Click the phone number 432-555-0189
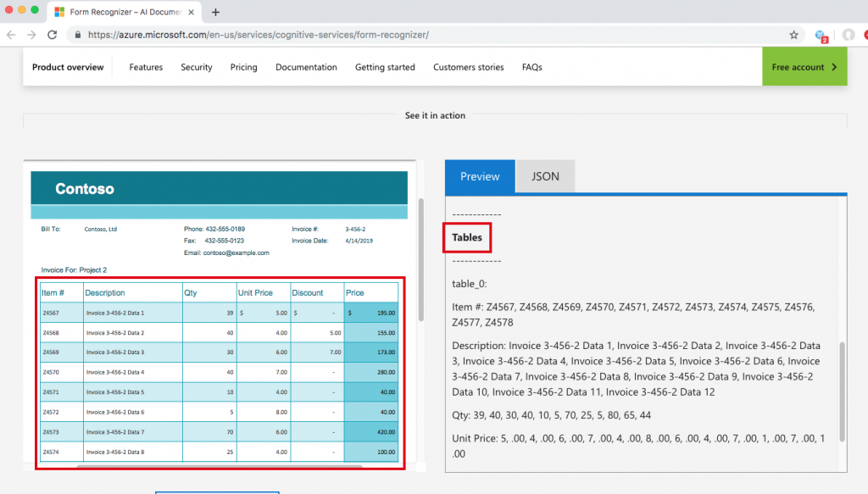 click(x=225, y=229)
